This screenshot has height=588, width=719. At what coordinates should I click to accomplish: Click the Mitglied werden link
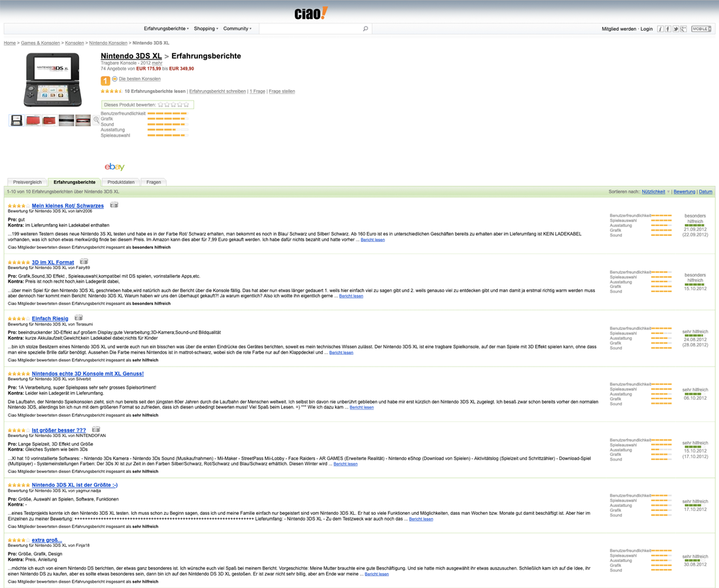(x=619, y=29)
